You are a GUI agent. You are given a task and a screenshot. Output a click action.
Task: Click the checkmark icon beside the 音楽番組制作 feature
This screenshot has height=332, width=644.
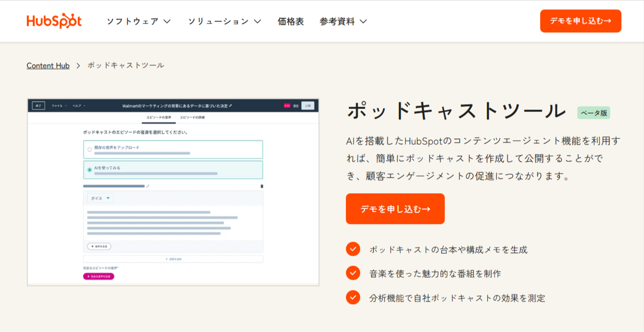[x=353, y=273]
